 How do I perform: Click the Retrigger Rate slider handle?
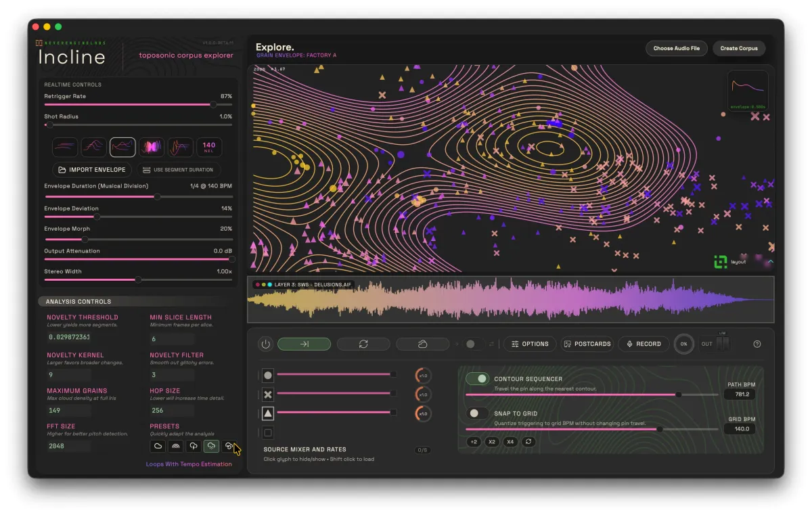tap(213, 104)
